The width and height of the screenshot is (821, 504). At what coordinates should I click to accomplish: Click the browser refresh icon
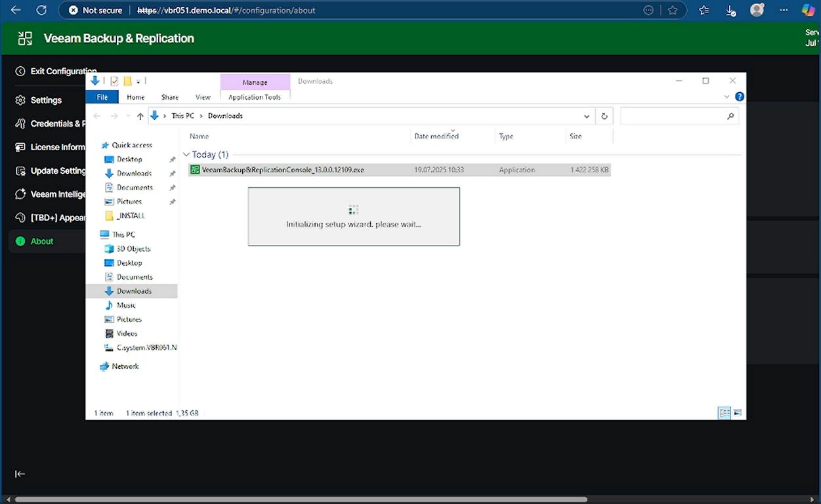click(x=41, y=10)
